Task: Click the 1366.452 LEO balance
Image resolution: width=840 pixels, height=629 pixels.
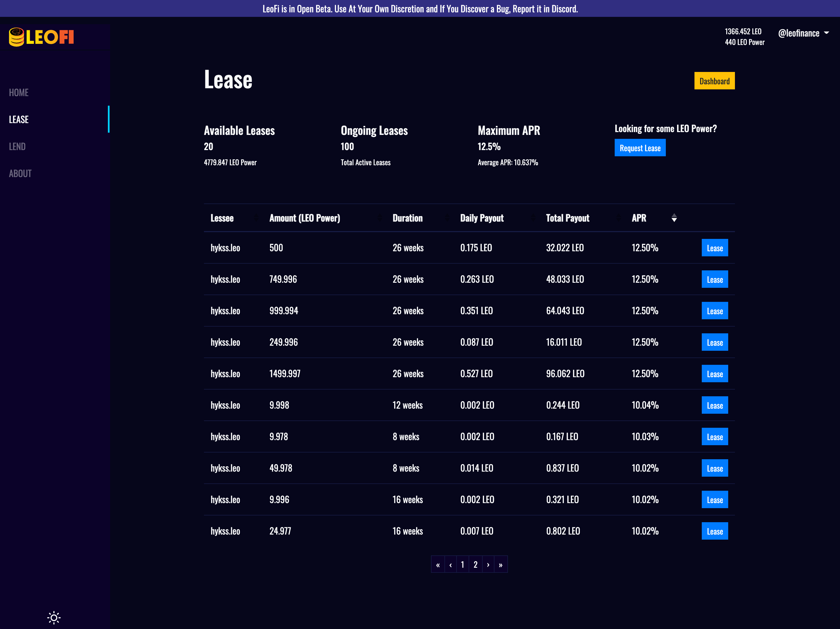Action: tap(743, 31)
